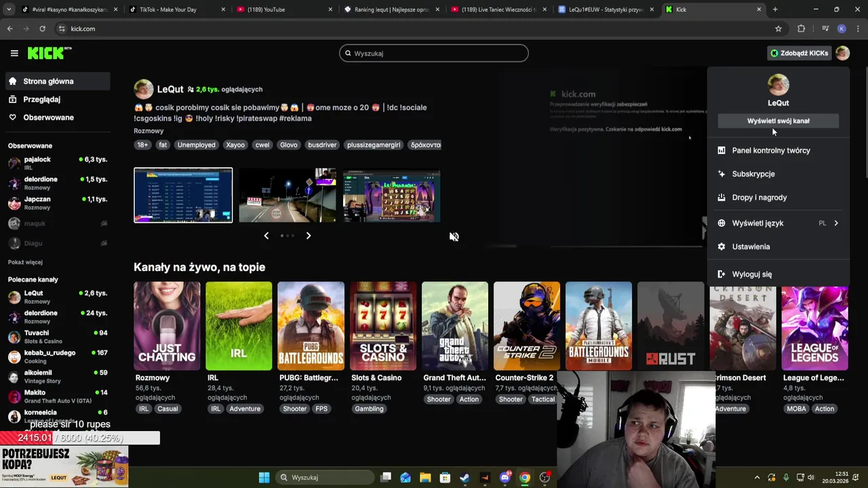The width and height of the screenshot is (868, 488).
Task: Click the Subskrypcje sparkle icon
Action: tap(722, 174)
